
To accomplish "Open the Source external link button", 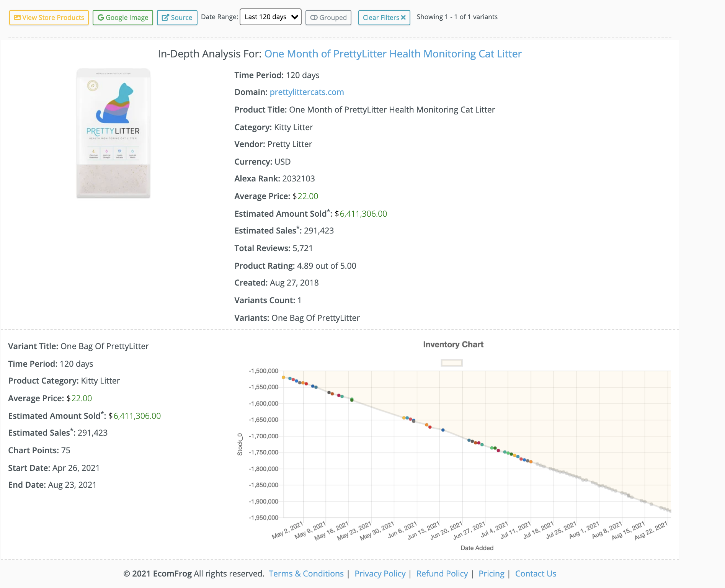I will tap(177, 18).
